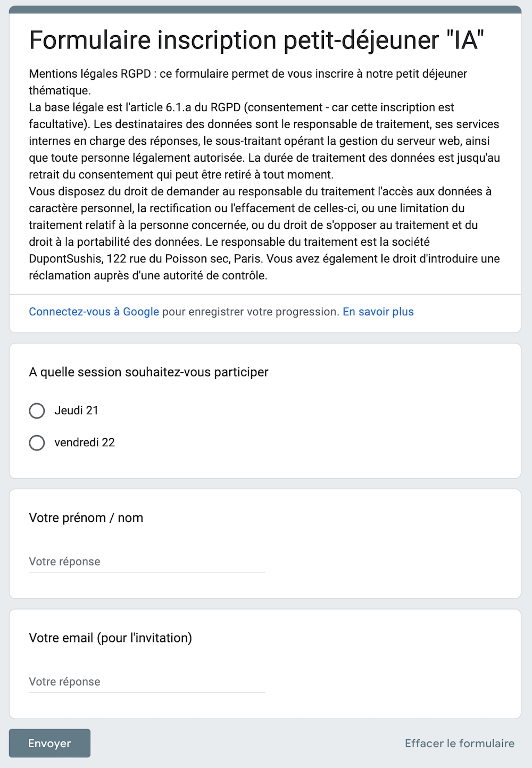This screenshot has width=532, height=768.
Task: Click the 'Votre prénom / nom' question label
Action: 86,517
